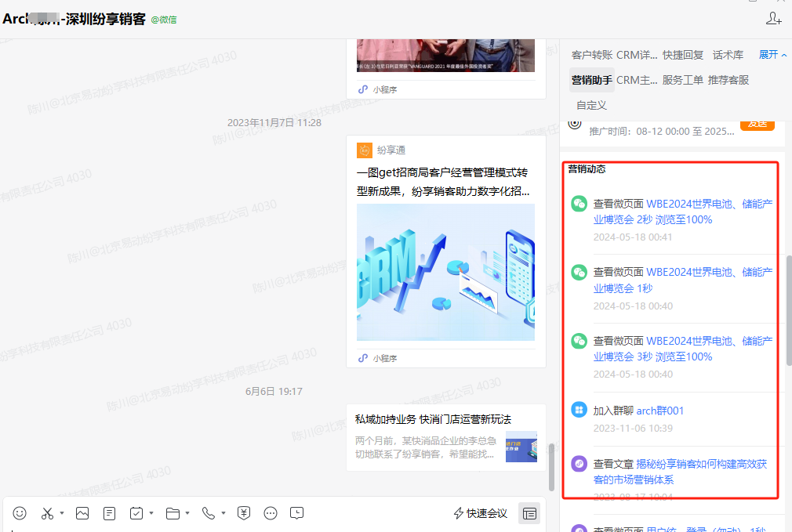Viewport: 792px width, 532px height.
Task: Open the more options ellipsis bubble icon
Action: 271,513
